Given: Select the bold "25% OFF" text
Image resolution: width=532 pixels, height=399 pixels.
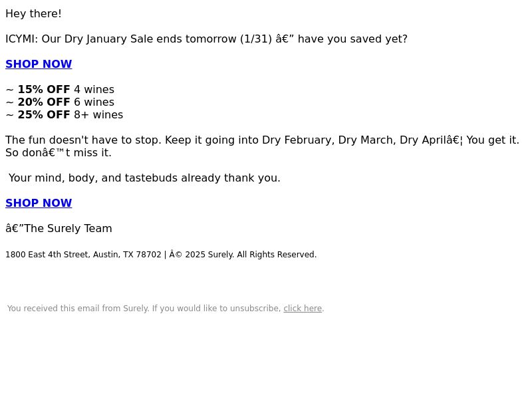Looking at the screenshot, I should (44, 114).
